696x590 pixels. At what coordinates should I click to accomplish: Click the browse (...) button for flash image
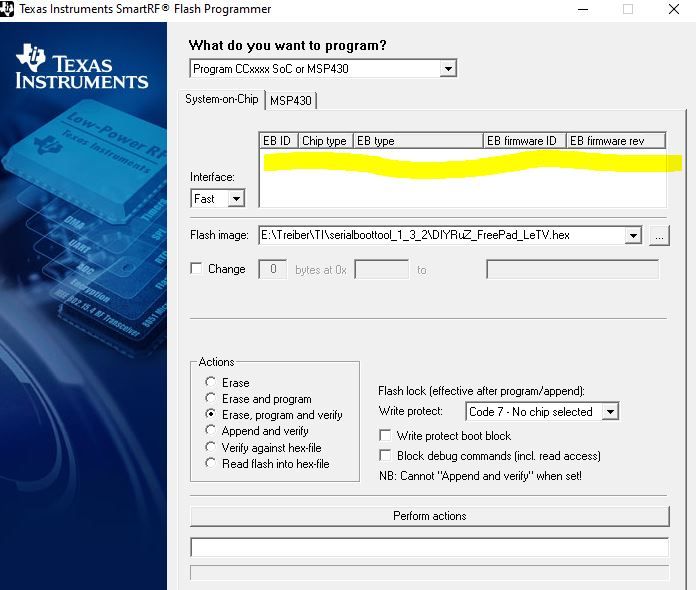pos(660,235)
